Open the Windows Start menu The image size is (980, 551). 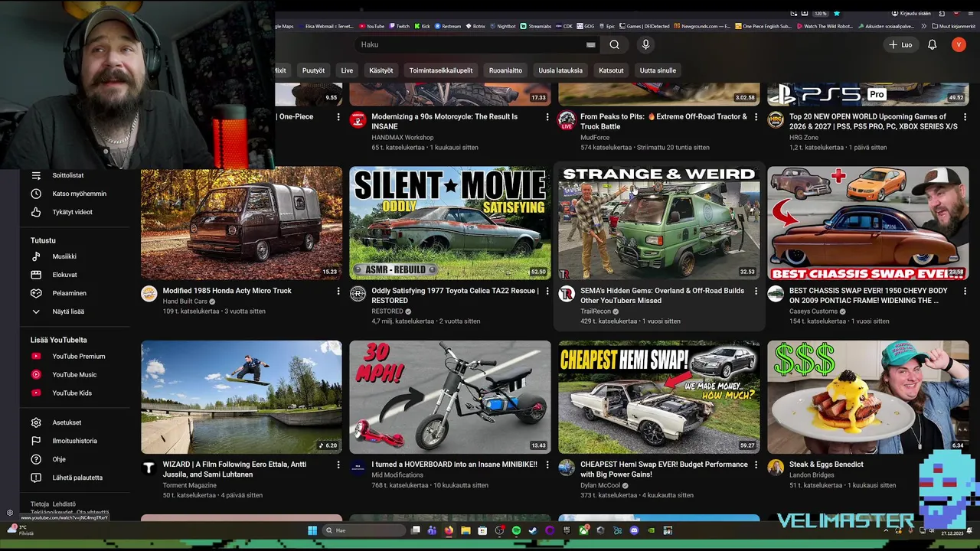(x=312, y=530)
